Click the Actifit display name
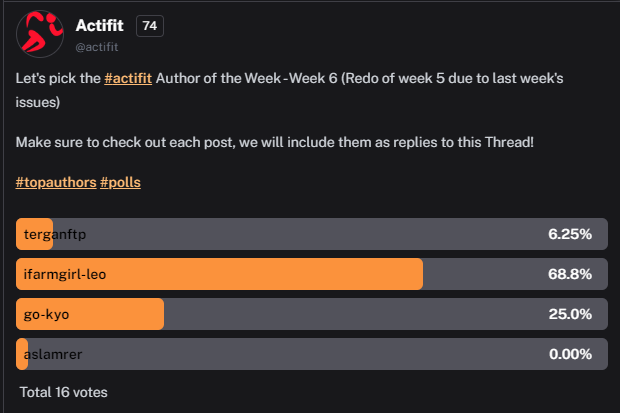 100,26
